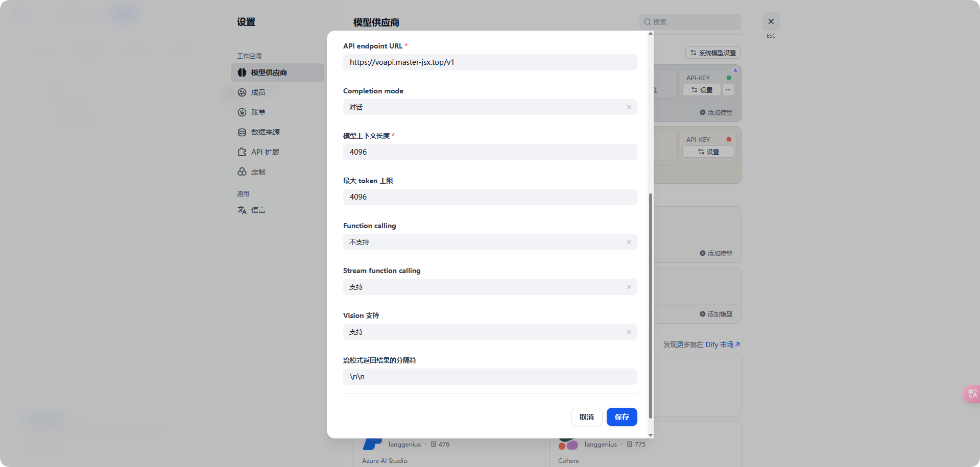The width and height of the screenshot is (980, 467).
Task: Open the Completion mode dropdown
Action: pos(485,107)
